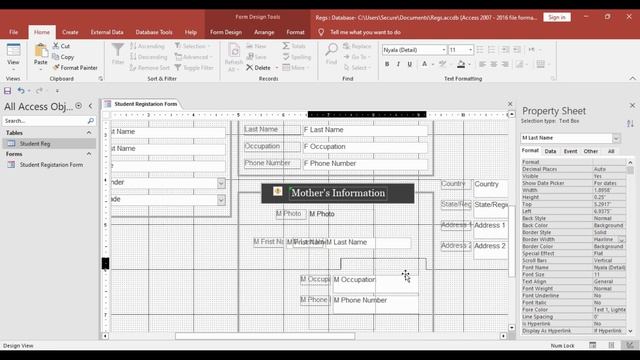Click the Clipboard group dialog launcher
The image size is (640, 360).
click(101, 79)
